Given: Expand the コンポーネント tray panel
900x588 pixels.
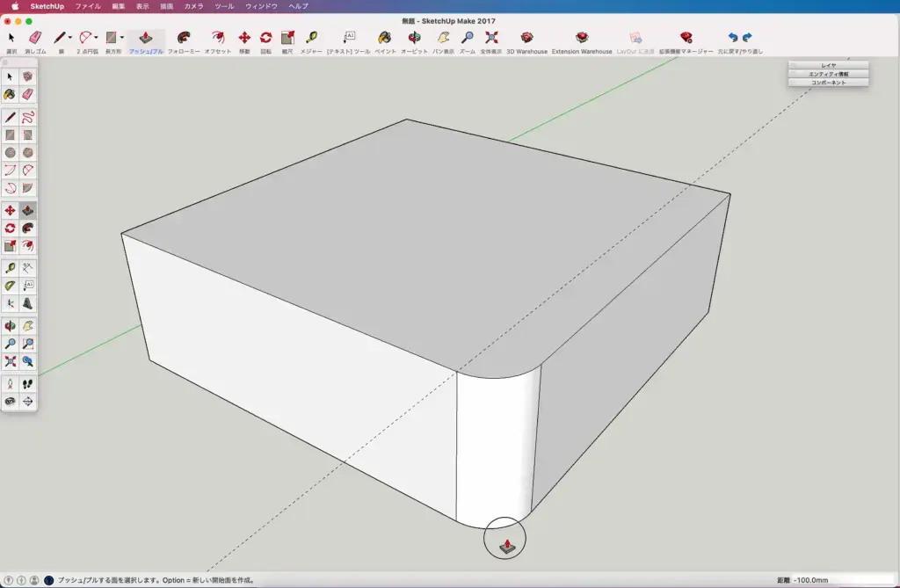Looking at the screenshot, I should pos(828,83).
